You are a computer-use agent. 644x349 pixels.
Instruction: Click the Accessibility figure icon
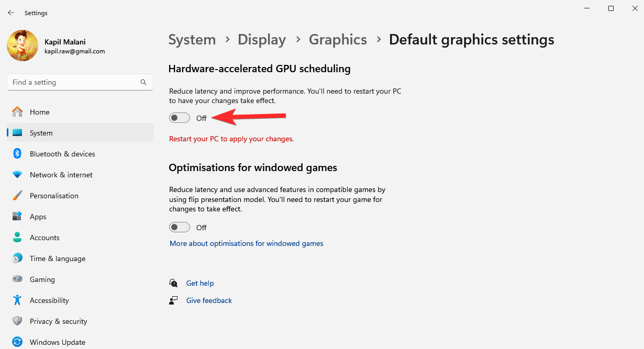pos(17,300)
